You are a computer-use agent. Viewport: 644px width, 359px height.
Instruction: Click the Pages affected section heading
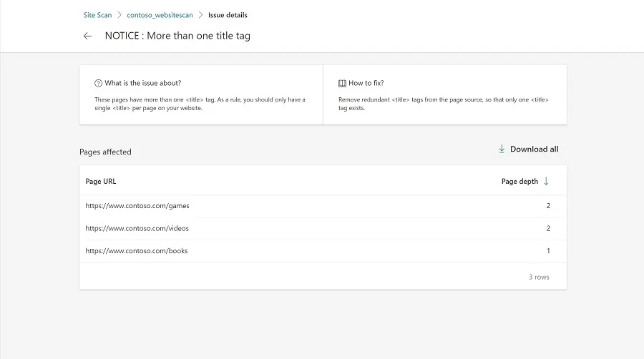[105, 152]
